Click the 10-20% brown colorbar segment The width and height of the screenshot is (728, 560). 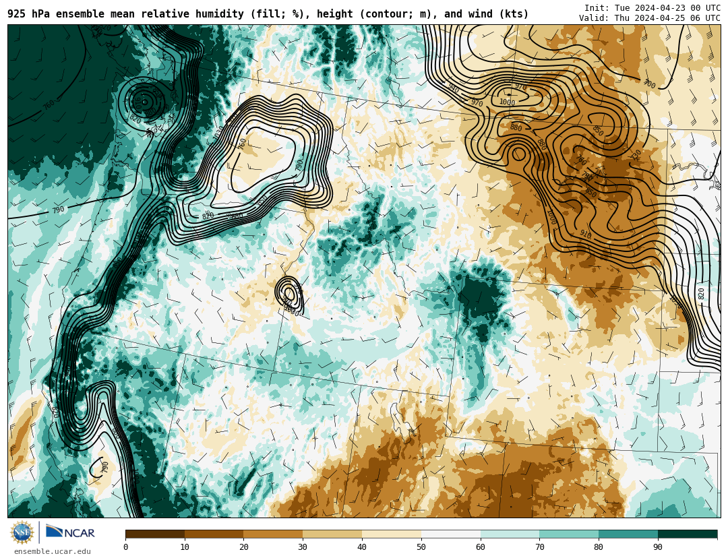pos(214,534)
